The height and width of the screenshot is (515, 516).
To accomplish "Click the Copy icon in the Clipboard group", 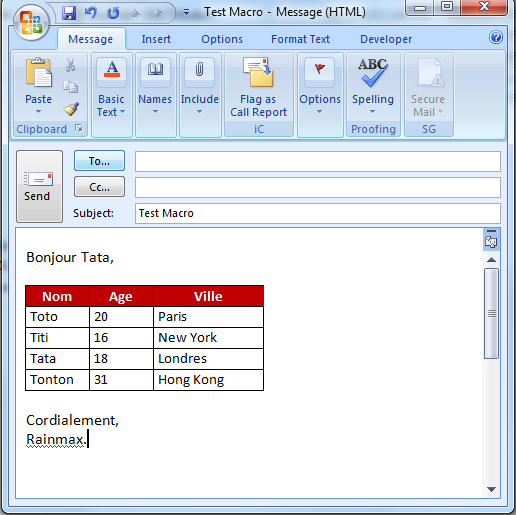I will coord(70,87).
